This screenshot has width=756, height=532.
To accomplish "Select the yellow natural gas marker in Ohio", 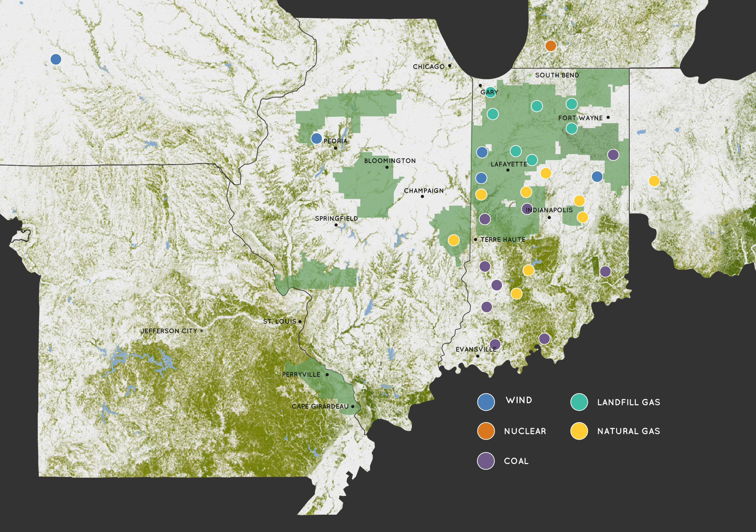I will [654, 181].
